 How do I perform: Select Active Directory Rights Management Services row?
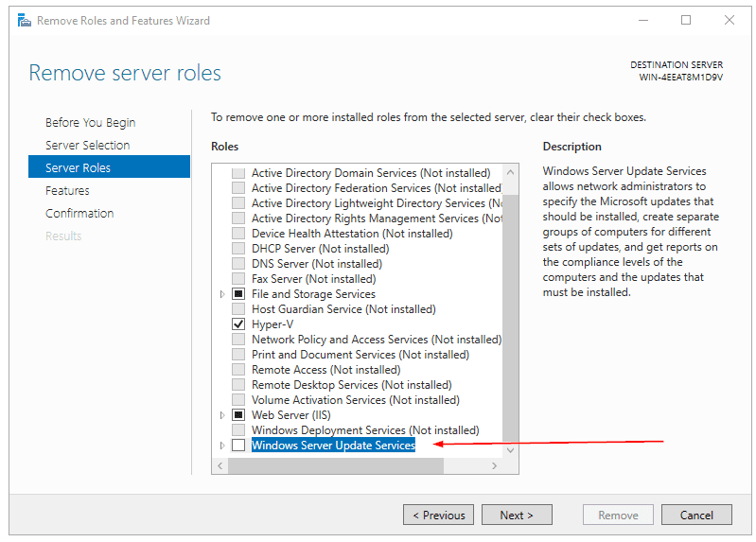pyautogui.click(x=377, y=219)
